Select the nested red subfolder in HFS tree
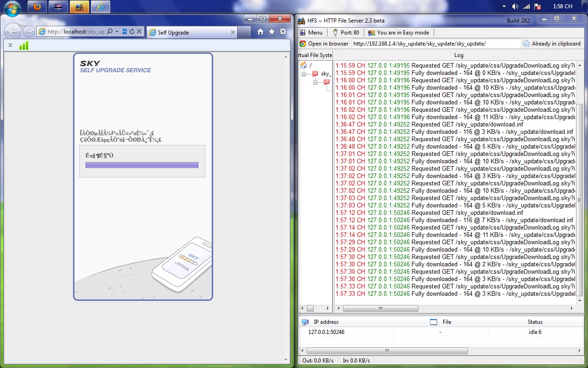 (327, 82)
